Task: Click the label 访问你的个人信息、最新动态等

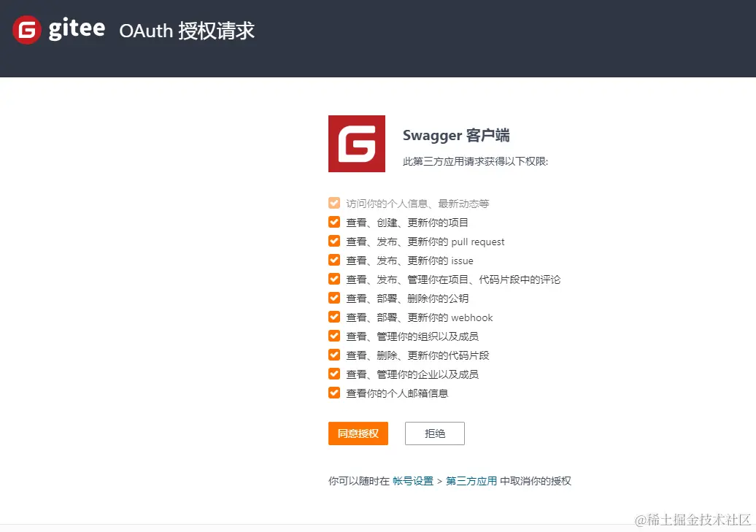Action: click(417, 204)
